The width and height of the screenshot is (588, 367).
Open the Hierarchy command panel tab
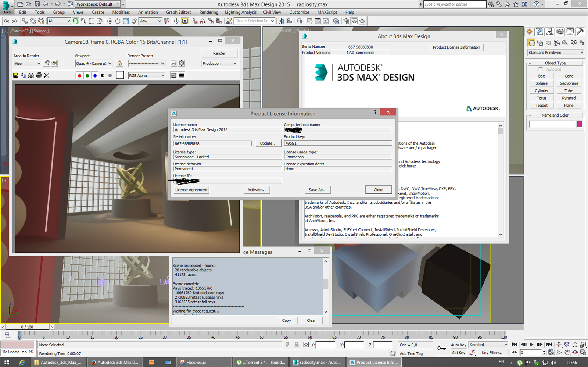click(x=550, y=32)
